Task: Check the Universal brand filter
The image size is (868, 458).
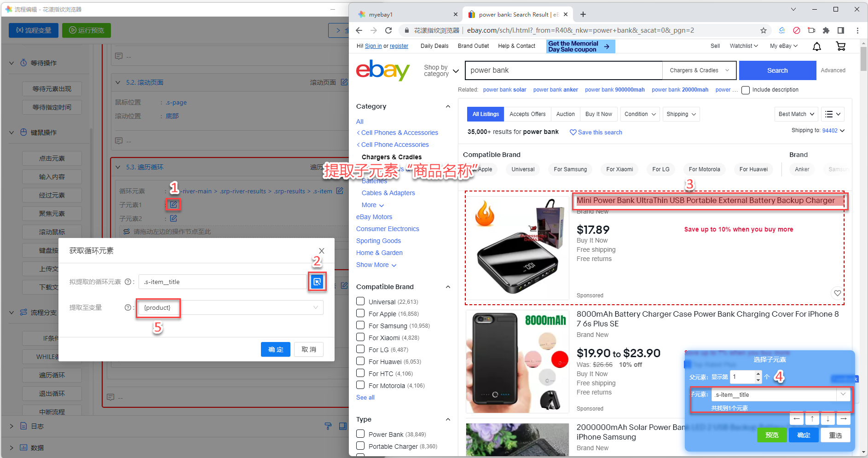Action: click(x=360, y=301)
